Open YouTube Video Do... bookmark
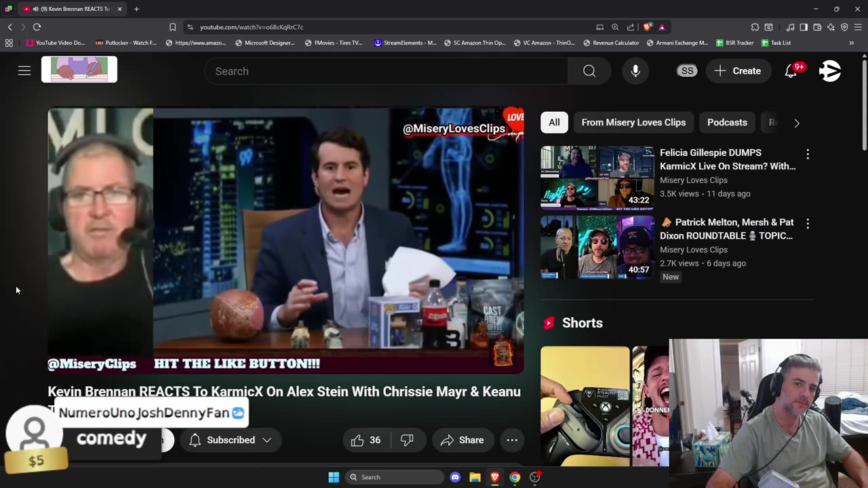 pyautogui.click(x=56, y=43)
